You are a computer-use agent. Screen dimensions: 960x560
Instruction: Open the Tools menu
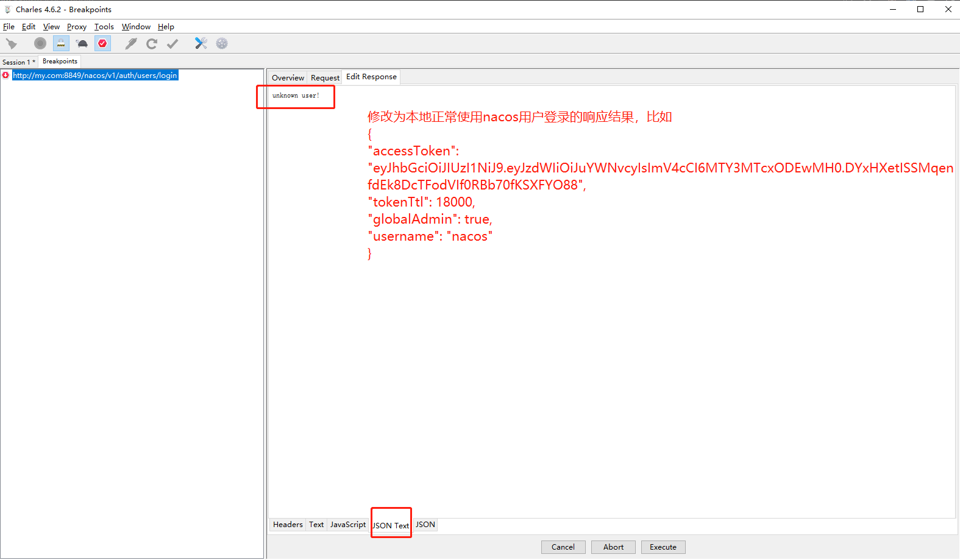coord(104,27)
